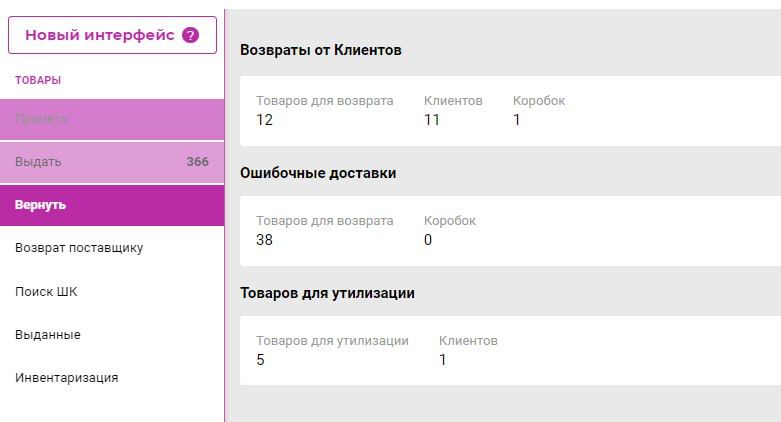
Task: Click the Возвраты от Клиентов heading
Action: 321,50
